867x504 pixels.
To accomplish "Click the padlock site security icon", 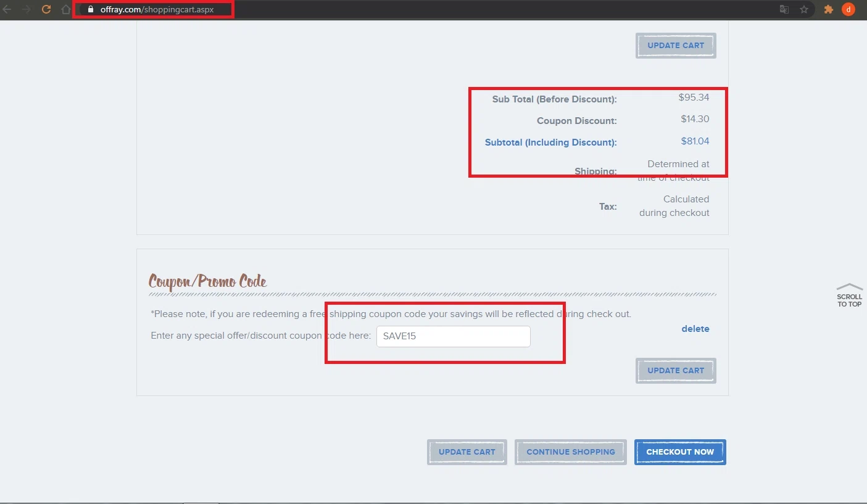I will coord(91,9).
